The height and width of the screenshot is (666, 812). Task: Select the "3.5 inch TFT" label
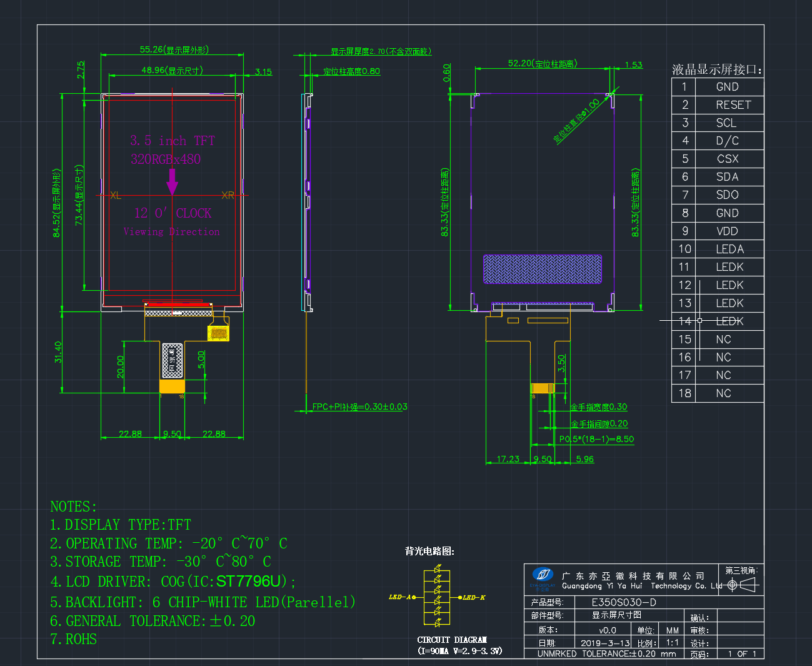coord(173,141)
